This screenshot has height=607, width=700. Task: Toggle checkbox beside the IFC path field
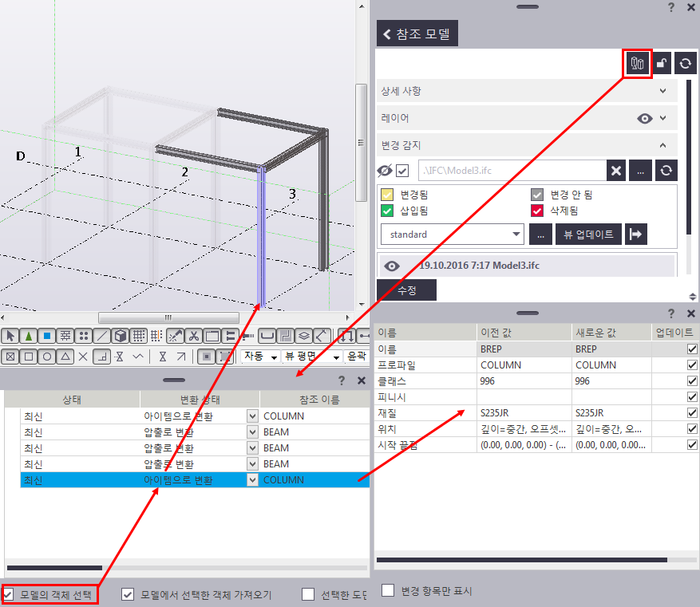click(x=402, y=171)
